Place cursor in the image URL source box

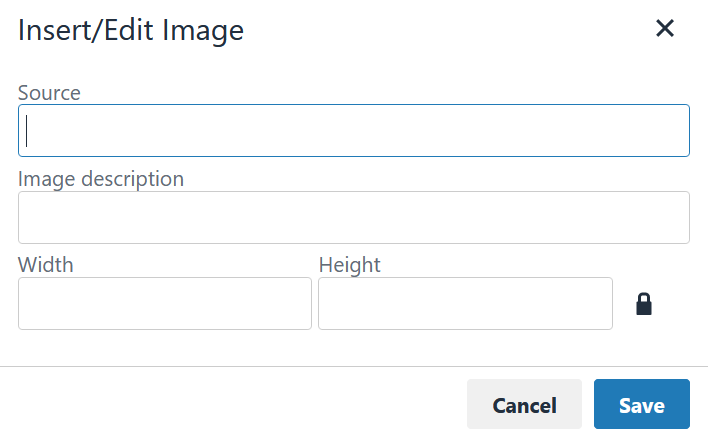coord(354,131)
